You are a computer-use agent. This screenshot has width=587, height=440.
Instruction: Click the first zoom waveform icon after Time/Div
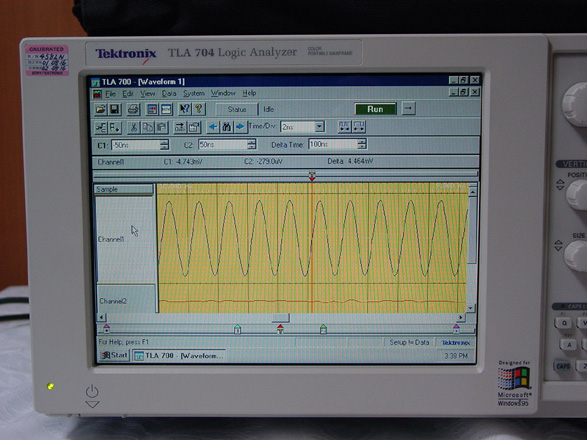click(x=344, y=127)
